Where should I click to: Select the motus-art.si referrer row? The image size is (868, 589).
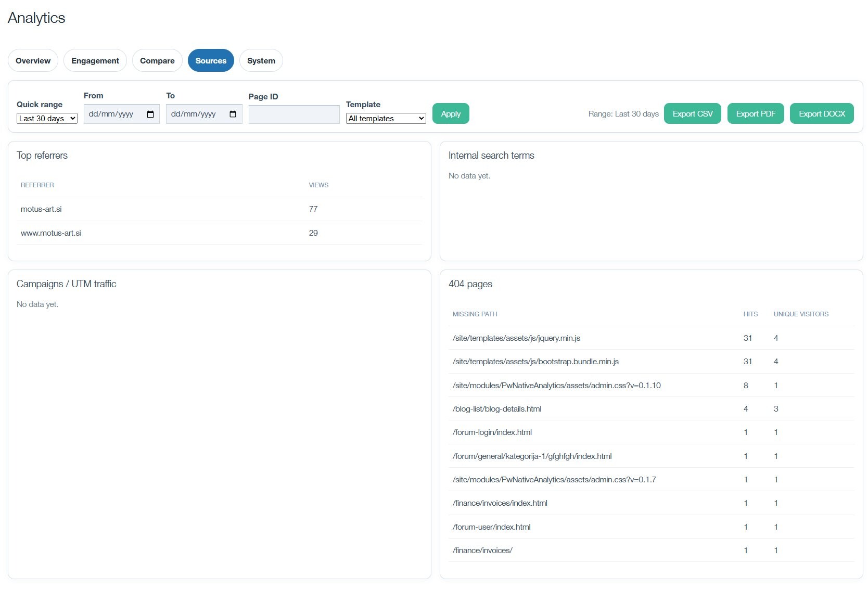[x=41, y=209]
